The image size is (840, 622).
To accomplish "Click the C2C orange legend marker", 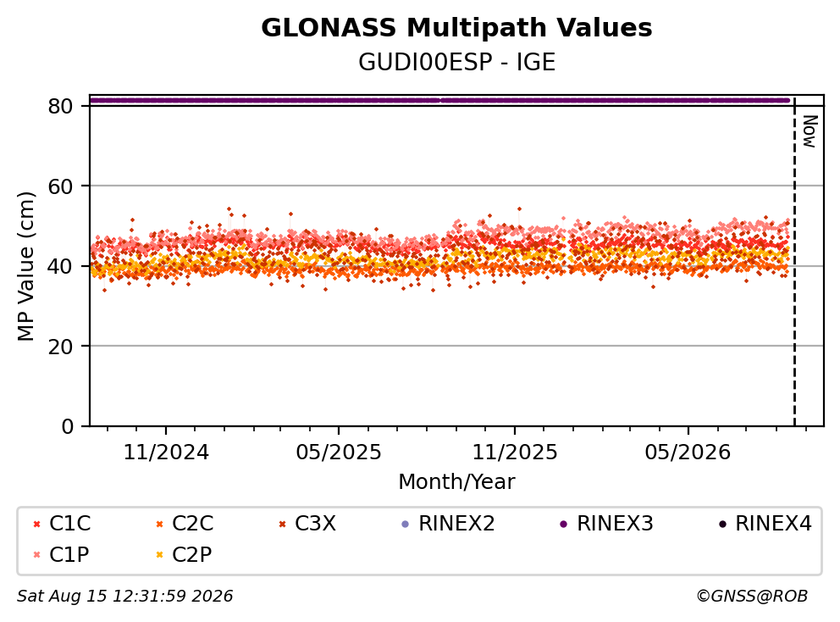I will click(159, 524).
